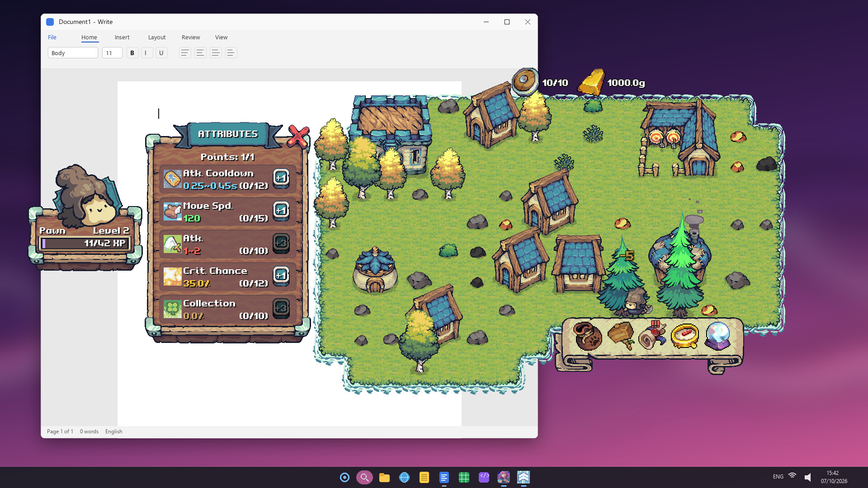Click the Pawn character portrait

pyautogui.click(x=88, y=196)
